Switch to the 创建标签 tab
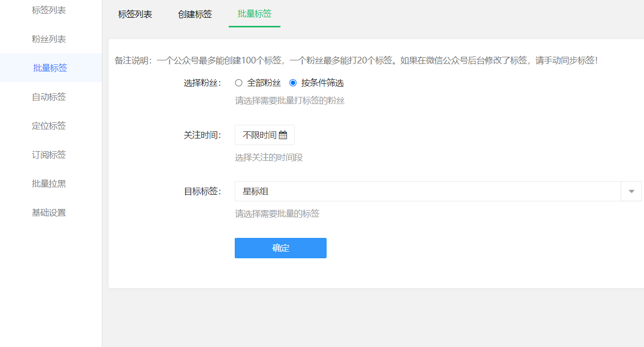Image resolution: width=644 pixels, height=347 pixels. (x=195, y=14)
